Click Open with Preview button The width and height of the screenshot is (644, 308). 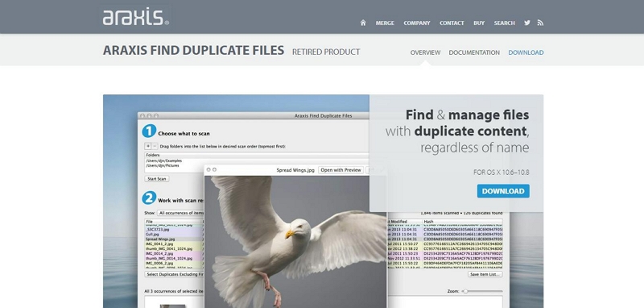[x=341, y=170]
